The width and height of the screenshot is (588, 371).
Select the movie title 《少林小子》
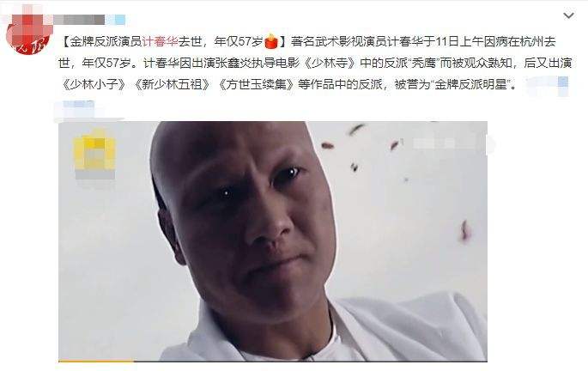click(x=94, y=84)
